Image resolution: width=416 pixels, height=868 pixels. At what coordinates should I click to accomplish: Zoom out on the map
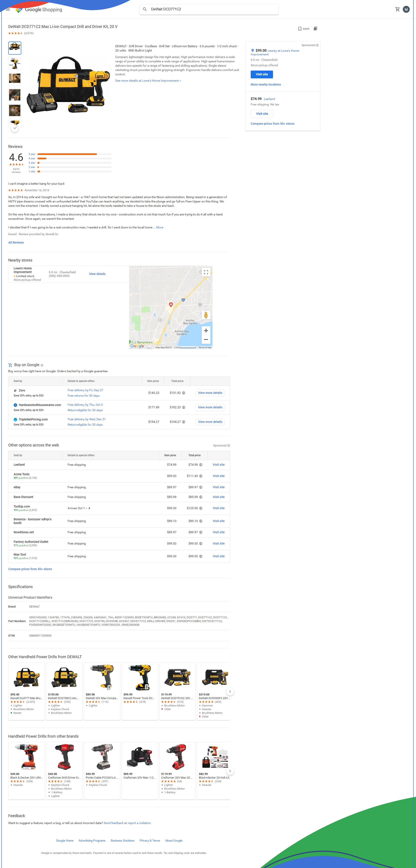tap(206, 339)
